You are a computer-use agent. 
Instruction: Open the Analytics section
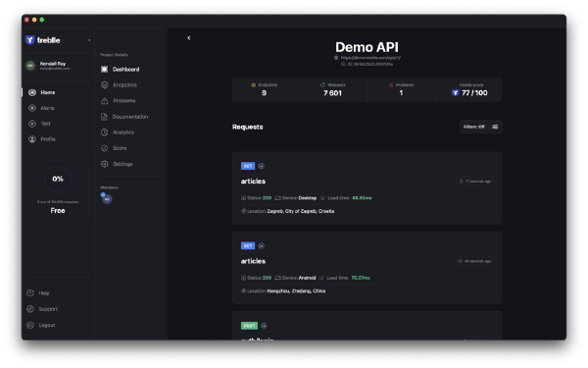click(x=118, y=132)
